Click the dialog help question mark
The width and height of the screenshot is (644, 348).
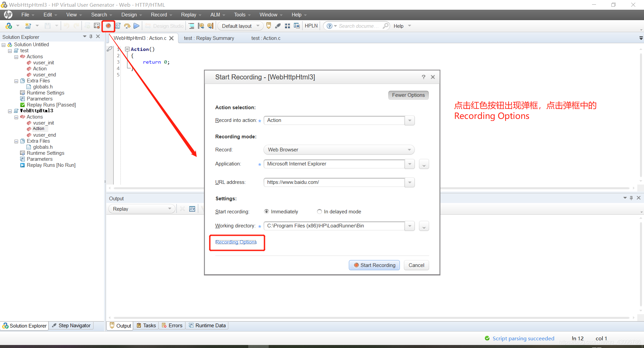424,77
